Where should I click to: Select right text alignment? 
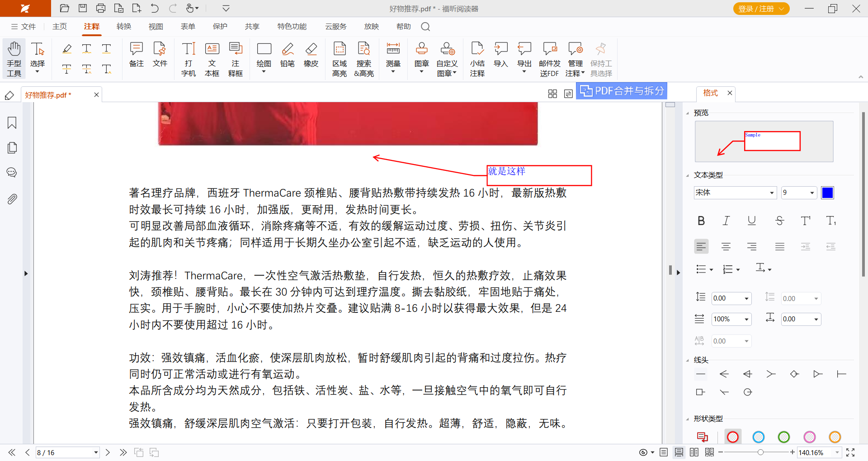[x=752, y=246]
